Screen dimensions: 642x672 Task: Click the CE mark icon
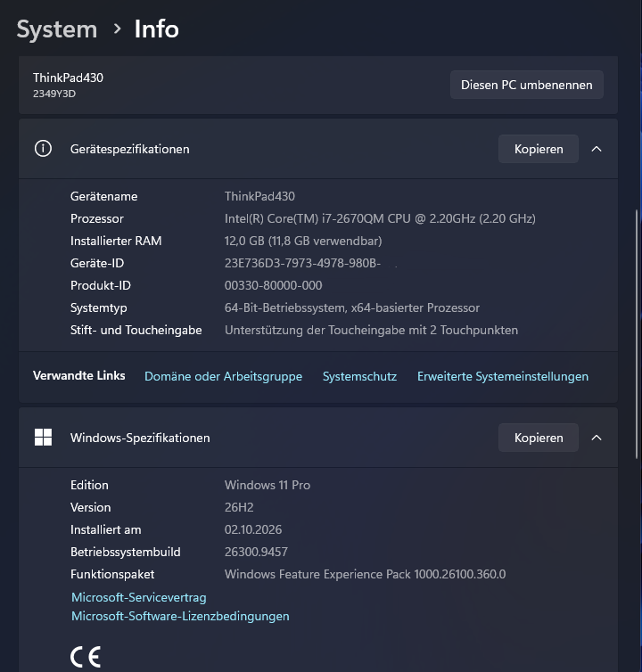click(x=86, y=657)
